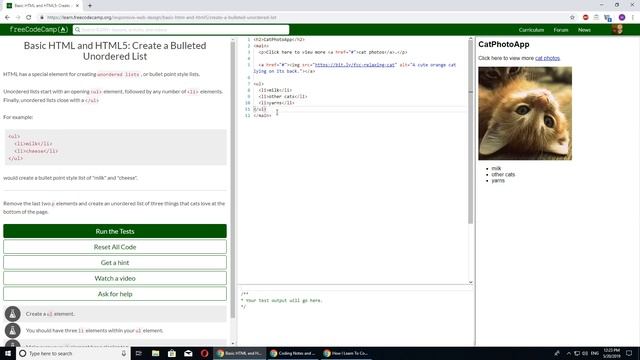Image resolution: width=640 pixels, height=360 pixels.
Task: Open the Chrome three-dot menu
Action: point(633,18)
